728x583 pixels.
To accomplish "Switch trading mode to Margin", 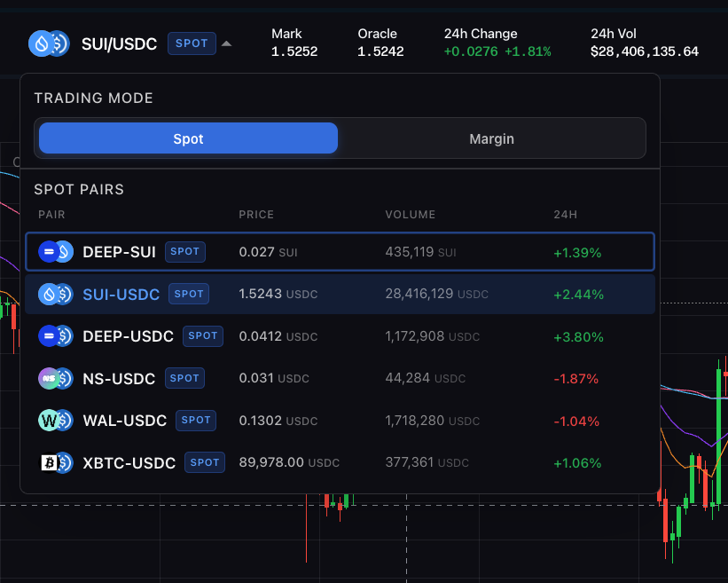I will 491,138.
